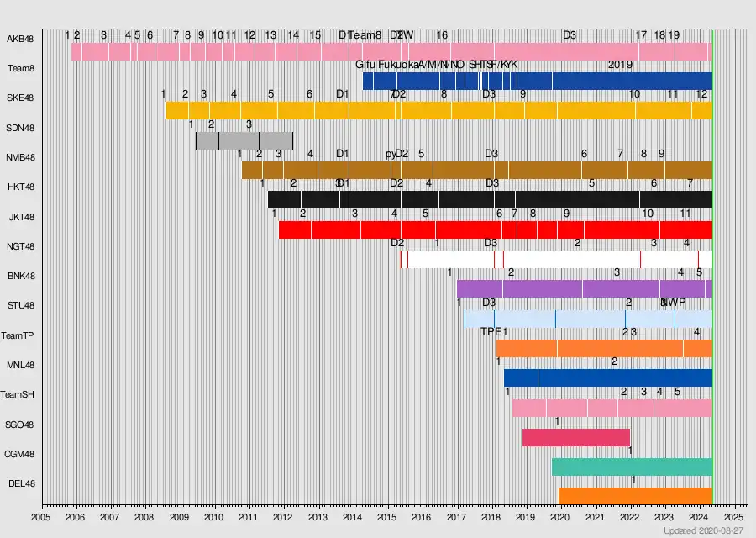Click the Updated 2020-08-27 text
Image resolution: width=756 pixels, height=538 pixels.
[x=703, y=530]
